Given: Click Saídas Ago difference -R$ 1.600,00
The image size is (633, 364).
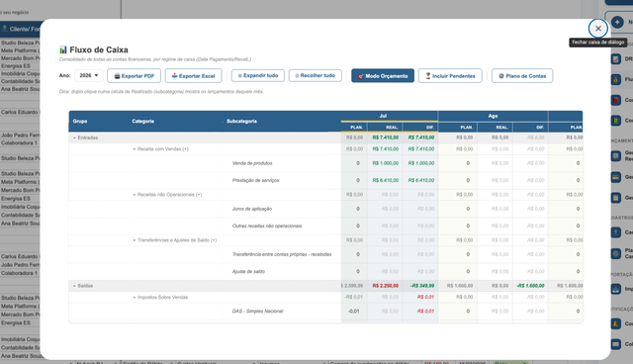Looking at the screenshot, I should tap(530, 286).
